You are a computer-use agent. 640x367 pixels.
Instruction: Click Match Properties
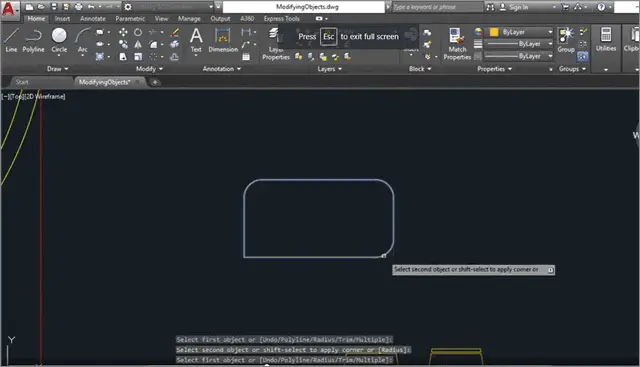[457, 44]
